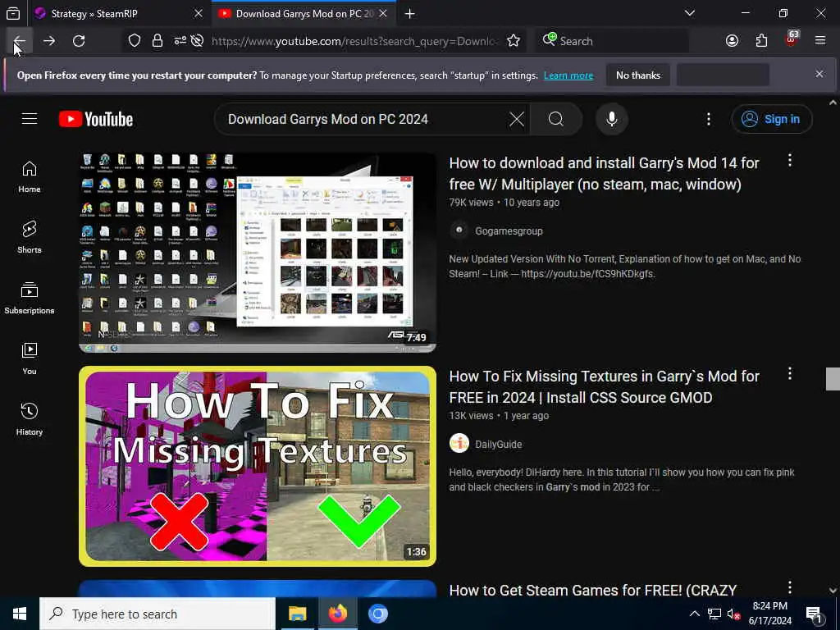
Task: Click the Gogamesgroup channel avatar
Action: [x=459, y=231]
